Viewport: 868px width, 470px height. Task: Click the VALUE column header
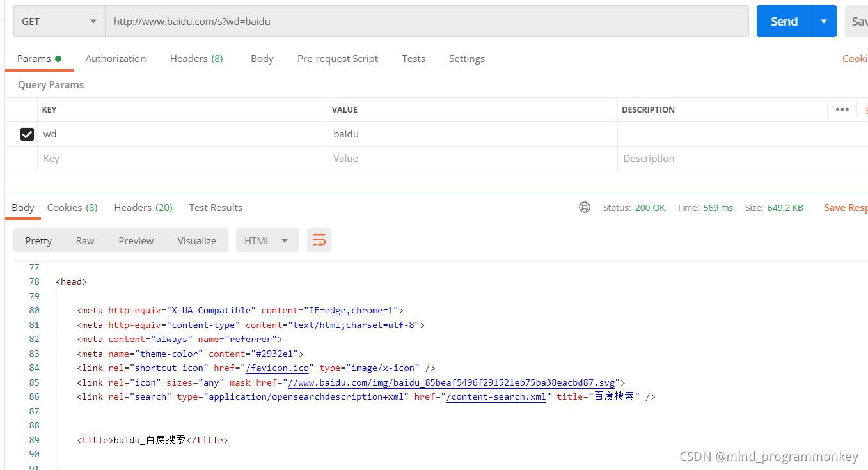345,109
